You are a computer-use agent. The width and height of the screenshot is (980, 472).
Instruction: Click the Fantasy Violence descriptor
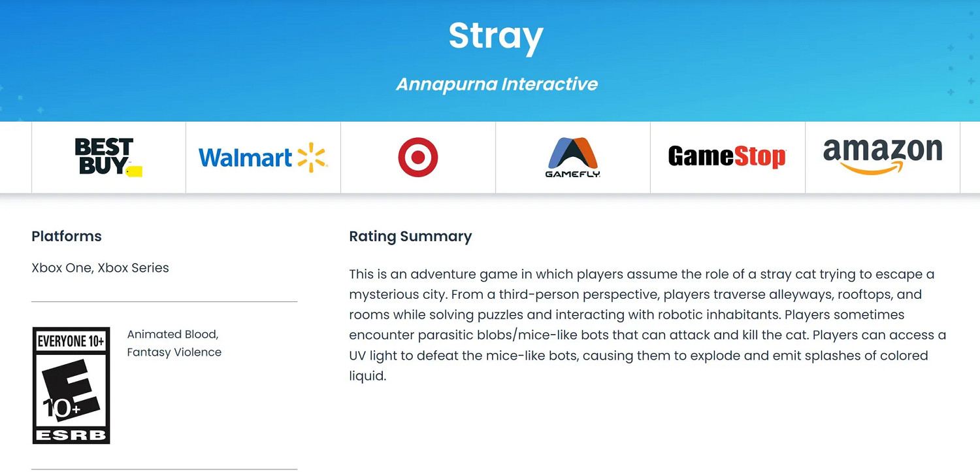coord(174,352)
